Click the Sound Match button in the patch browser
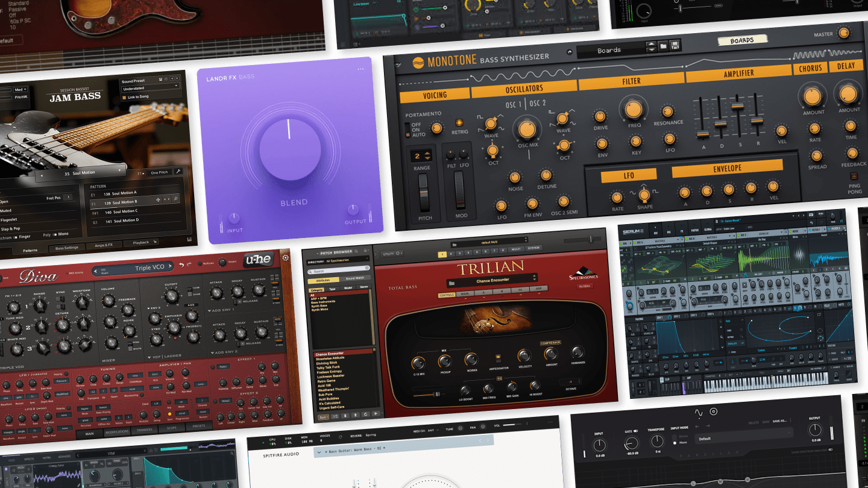 click(355, 277)
